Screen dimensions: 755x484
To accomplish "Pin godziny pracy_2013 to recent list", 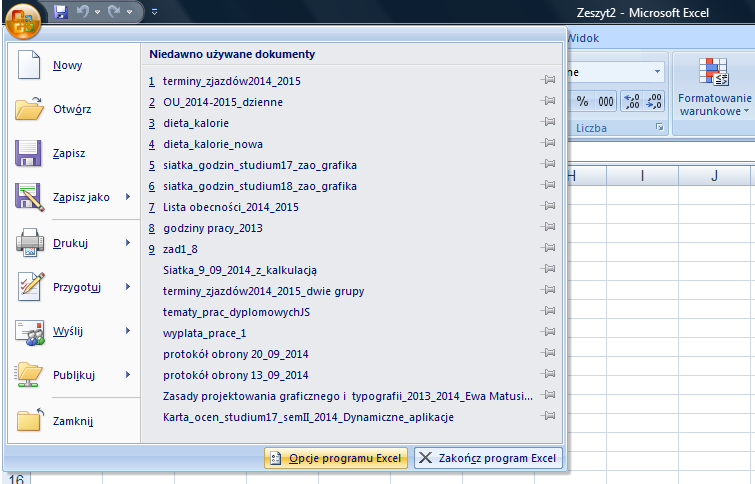I will 548,227.
